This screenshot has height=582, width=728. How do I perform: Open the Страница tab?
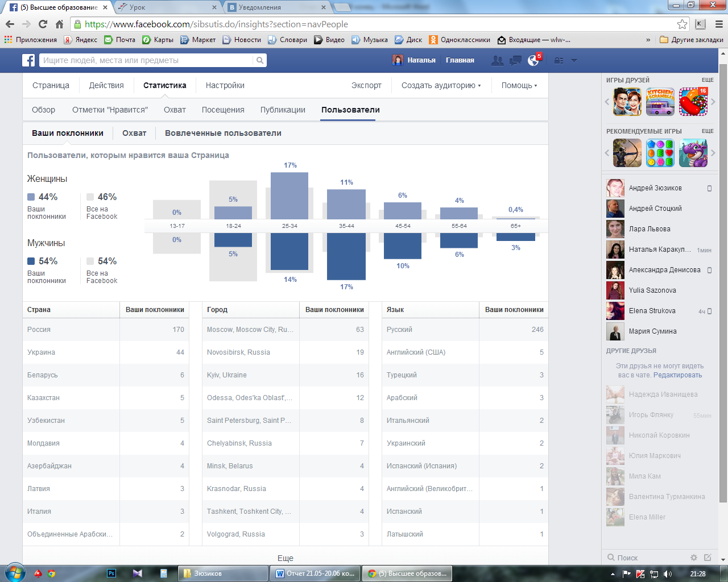(x=51, y=85)
